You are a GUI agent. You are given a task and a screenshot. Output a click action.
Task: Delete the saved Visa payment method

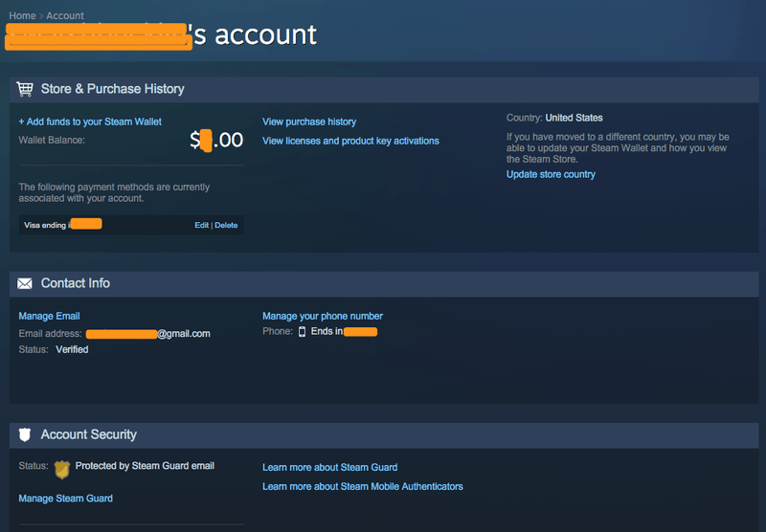226,225
